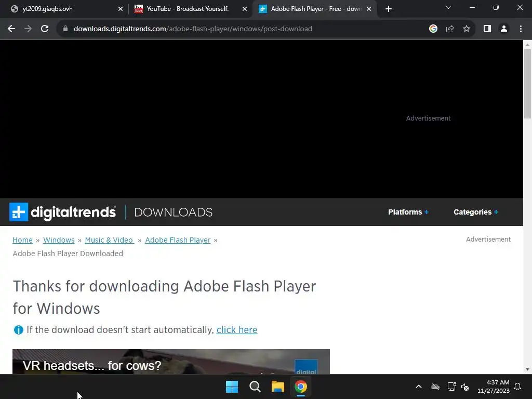The height and width of the screenshot is (399, 532).
Task: Click the Digital Trends logo
Action: [62, 212]
